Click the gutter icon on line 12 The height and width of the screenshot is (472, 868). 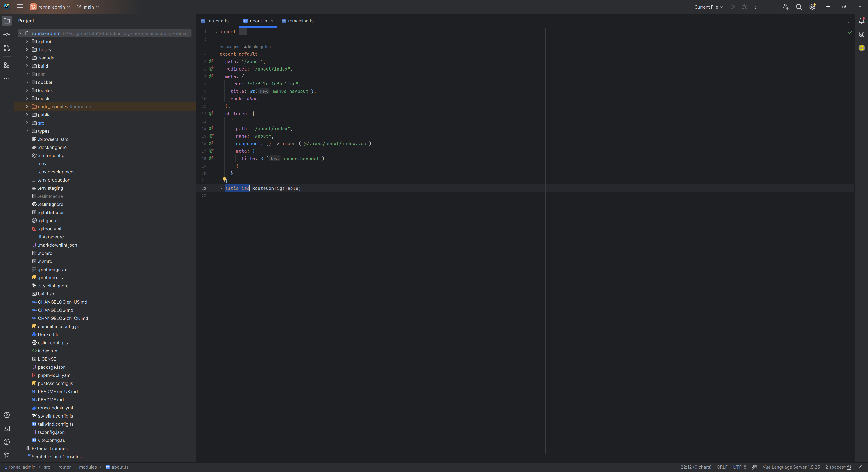pyautogui.click(x=211, y=113)
